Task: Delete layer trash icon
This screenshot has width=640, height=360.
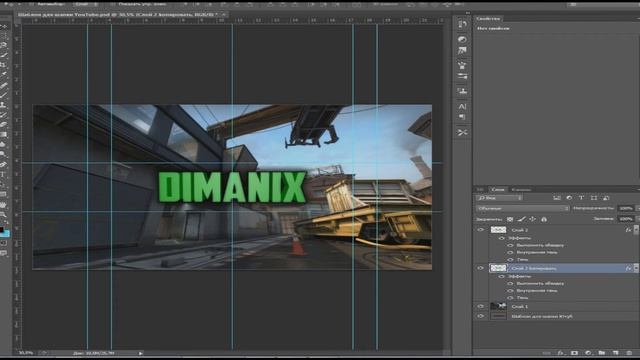Action: point(629,353)
